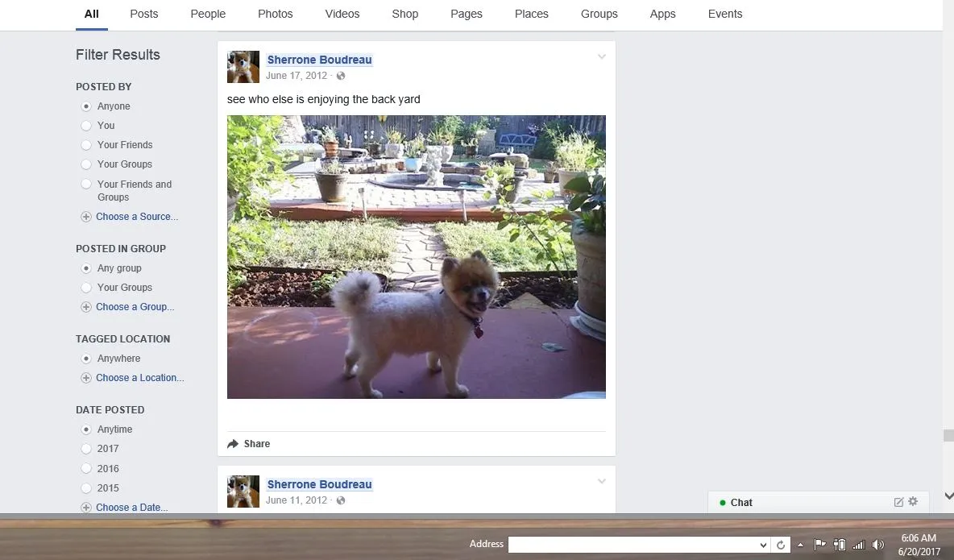Select Anyone under Posted By
Image resolution: width=954 pixels, height=560 pixels.
click(x=86, y=106)
